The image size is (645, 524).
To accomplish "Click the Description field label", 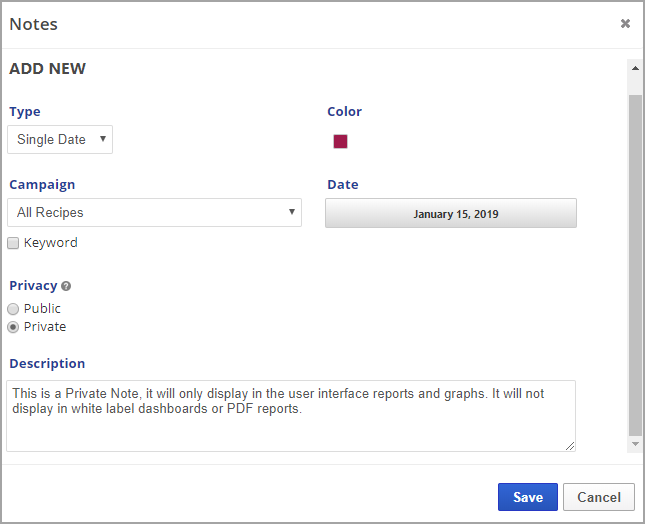I will point(47,363).
